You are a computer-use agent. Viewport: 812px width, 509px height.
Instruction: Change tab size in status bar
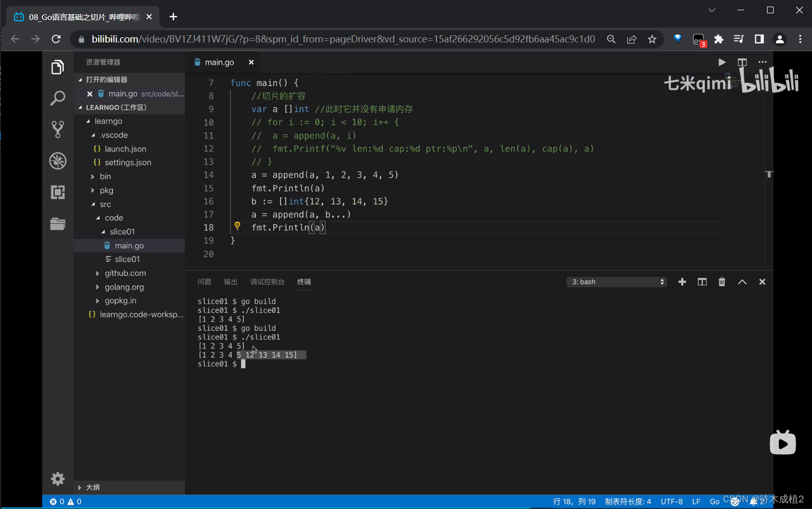tap(628, 502)
